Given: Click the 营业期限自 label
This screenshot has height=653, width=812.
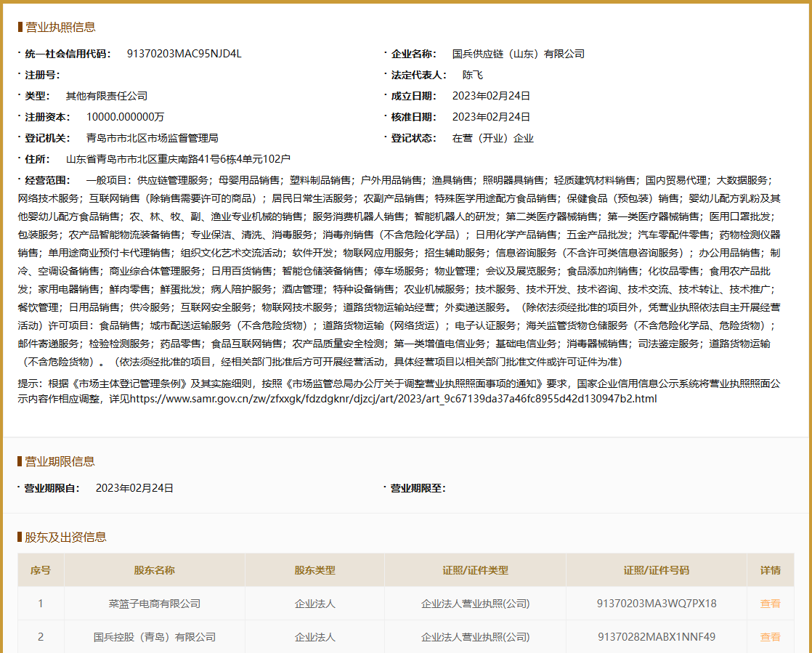Looking at the screenshot, I should (52, 488).
